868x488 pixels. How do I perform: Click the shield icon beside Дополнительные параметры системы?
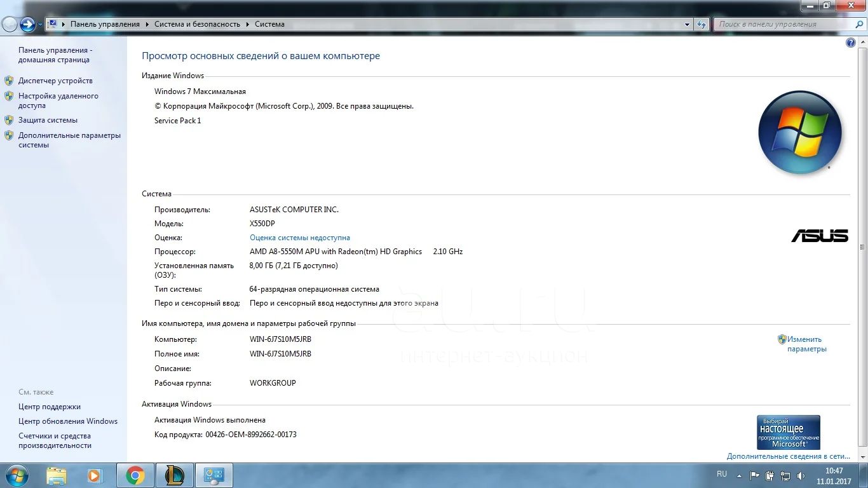point(9,135)
